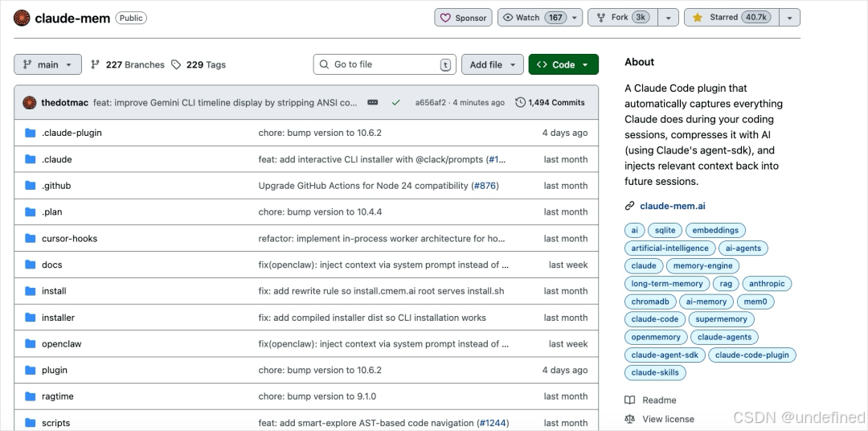Select the 'chromadb' topic tag
Image resolution: width=868 pixels, height=431 pixels.
[650, 302]
